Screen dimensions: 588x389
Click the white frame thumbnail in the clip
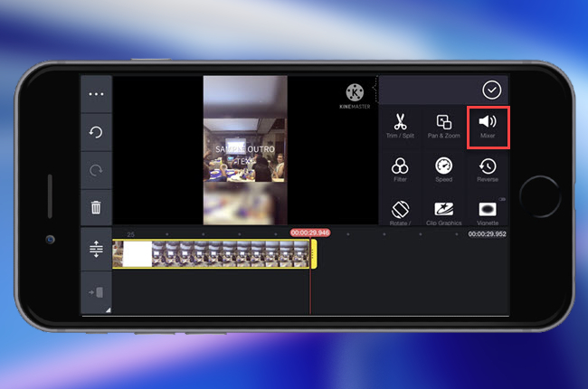[x=138, y=254]
